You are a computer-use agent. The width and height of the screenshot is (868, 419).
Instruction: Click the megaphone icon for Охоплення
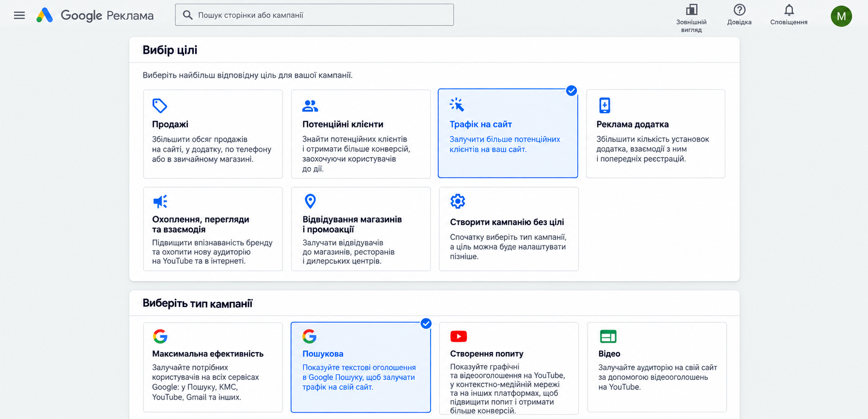click(x=160, y=201)
